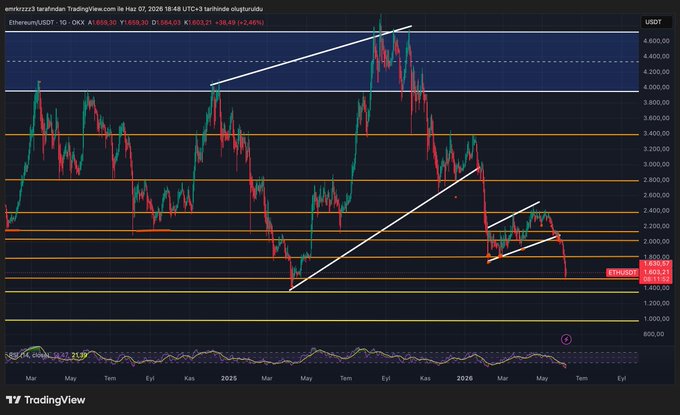Click the 2.400,00 price axis label
Viewport: 680px width, 415px height.
tap(657, 211)
